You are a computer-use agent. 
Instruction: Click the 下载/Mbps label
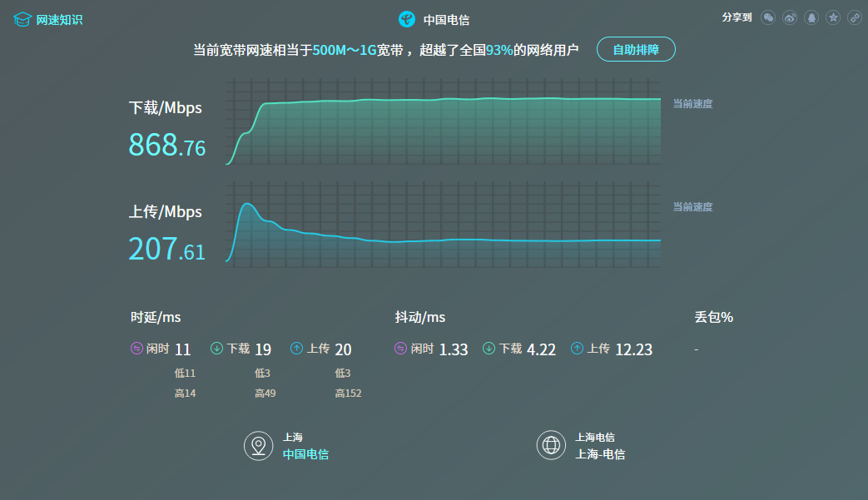166,108
